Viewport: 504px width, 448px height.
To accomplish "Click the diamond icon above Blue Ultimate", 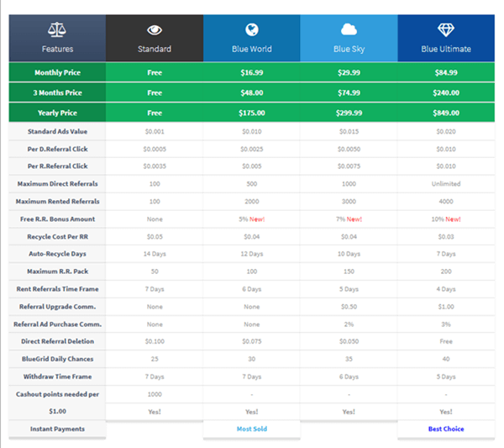I will pyautogui.click(x=446, y=30).
